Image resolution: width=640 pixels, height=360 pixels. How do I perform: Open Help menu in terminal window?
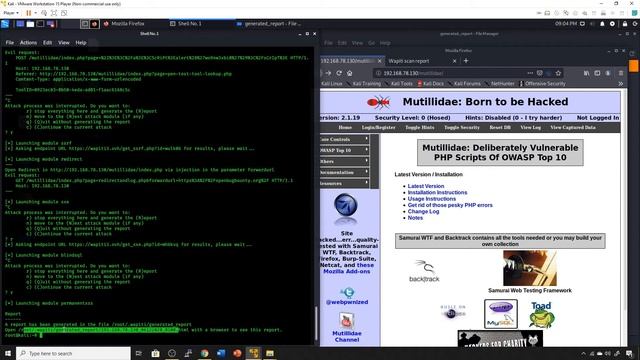click(81, 42)
